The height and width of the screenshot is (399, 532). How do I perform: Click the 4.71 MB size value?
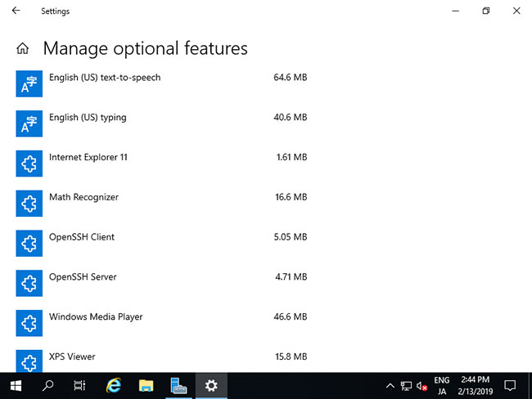tap(291, 277)
